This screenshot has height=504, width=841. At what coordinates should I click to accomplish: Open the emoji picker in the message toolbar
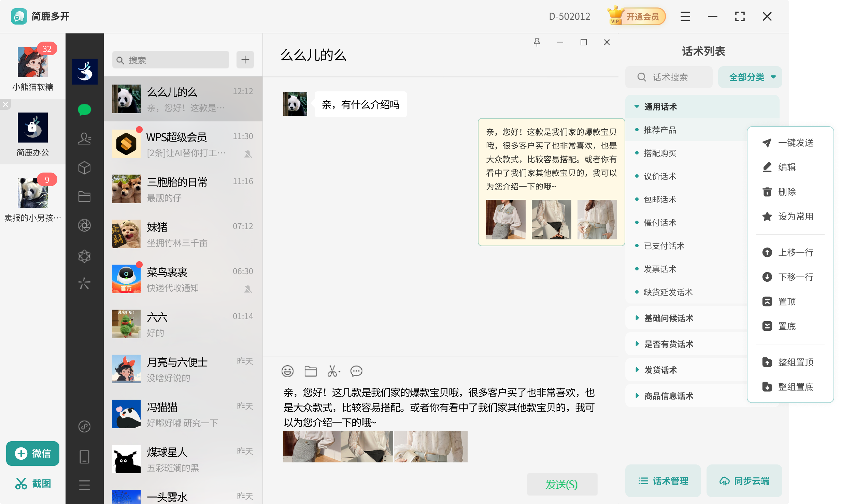287,371
